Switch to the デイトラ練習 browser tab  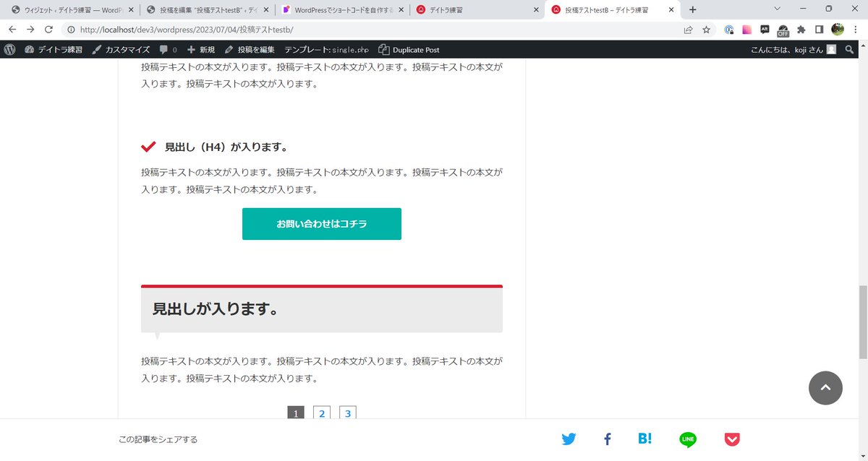(470, 9)
